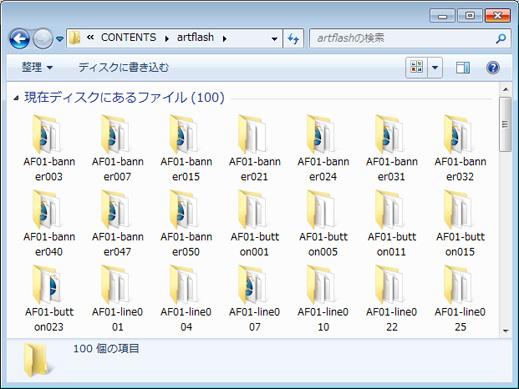
Task: Select folder AF01-banner031
Action: click(x=392, y=148)
